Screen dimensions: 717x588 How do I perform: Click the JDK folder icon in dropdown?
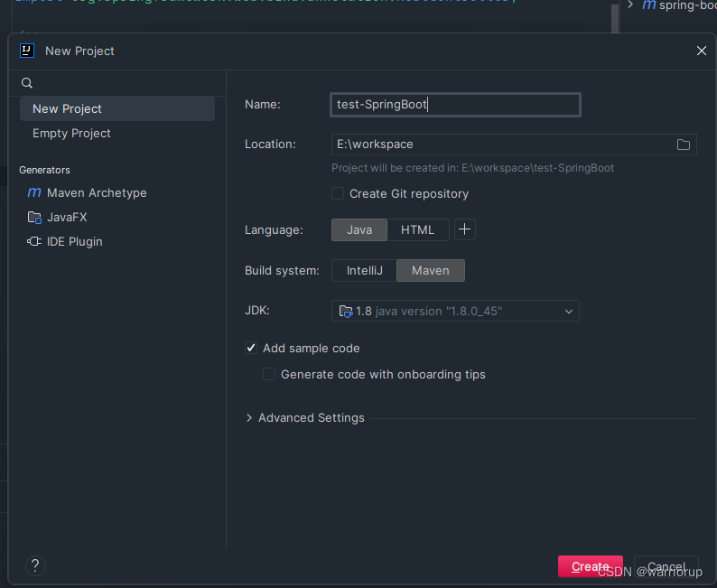coord(346,312)
